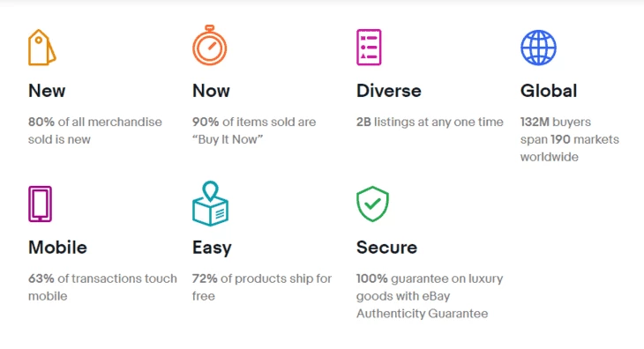This screenshot has height=349, width=644.
Task: Select the Mobile heading
Action: pyautogui.click(x=57, y=248)
